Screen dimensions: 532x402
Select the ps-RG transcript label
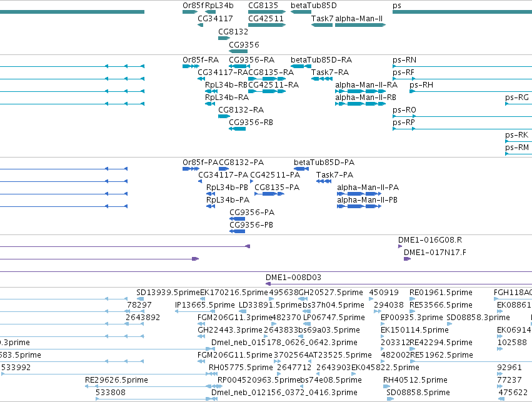[x=517, y=98]
